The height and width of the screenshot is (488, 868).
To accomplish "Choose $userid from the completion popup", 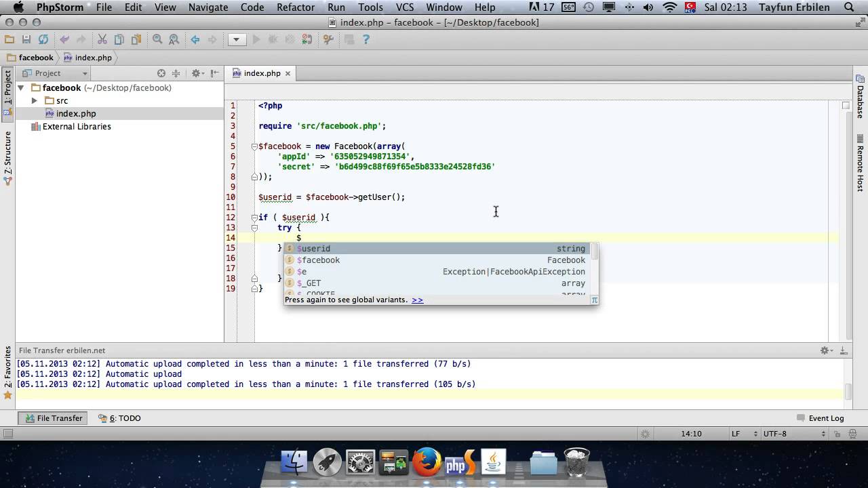I will click(x=437, y=249).
